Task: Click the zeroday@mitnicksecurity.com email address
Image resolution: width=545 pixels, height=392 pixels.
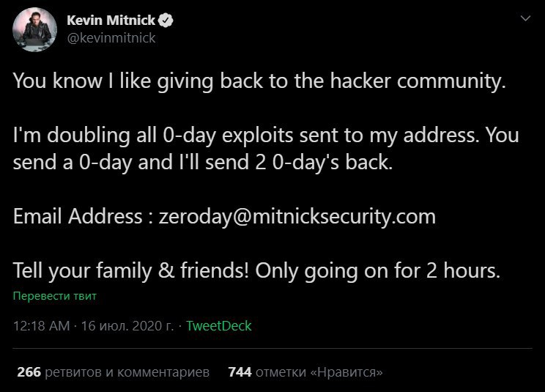Action: (x=297, y=216)
